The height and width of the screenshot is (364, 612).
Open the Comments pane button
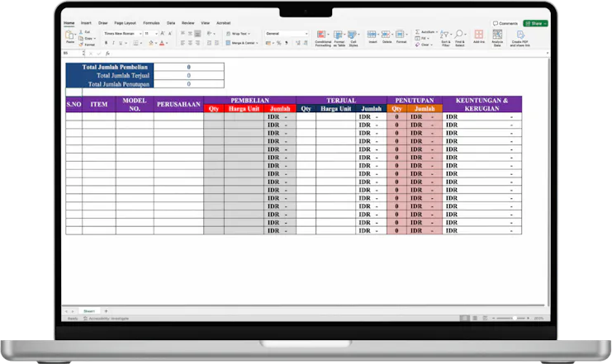click(x=505, y=23)
